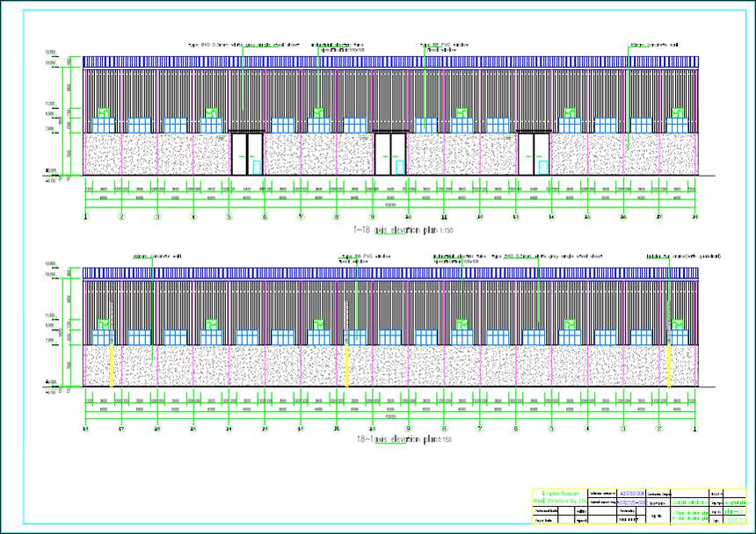Select axis bubble 1 under upper elevation
756x534 pixels.
tap(85, 216)
